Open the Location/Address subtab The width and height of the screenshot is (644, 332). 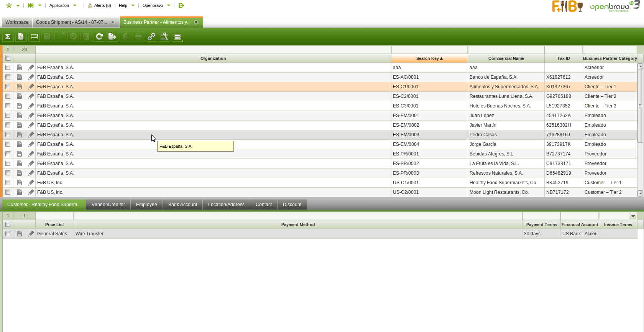(226, 205)
